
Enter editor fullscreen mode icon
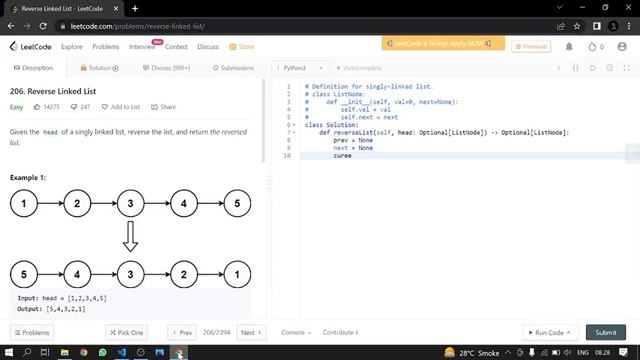(627, 68)
